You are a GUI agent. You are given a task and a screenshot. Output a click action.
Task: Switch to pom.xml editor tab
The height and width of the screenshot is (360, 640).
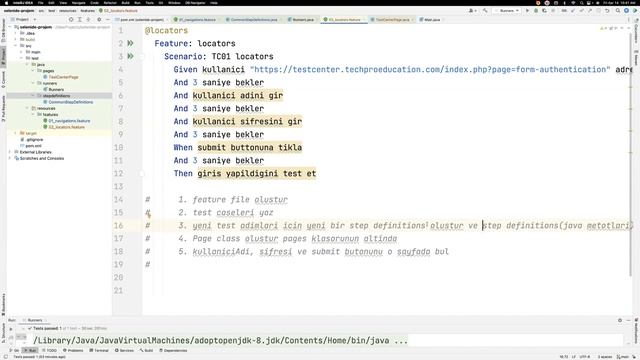point(142,20)
